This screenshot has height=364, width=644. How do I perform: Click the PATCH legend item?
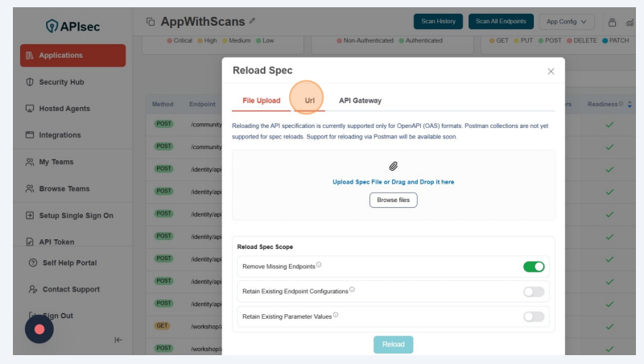click(615, 41)
